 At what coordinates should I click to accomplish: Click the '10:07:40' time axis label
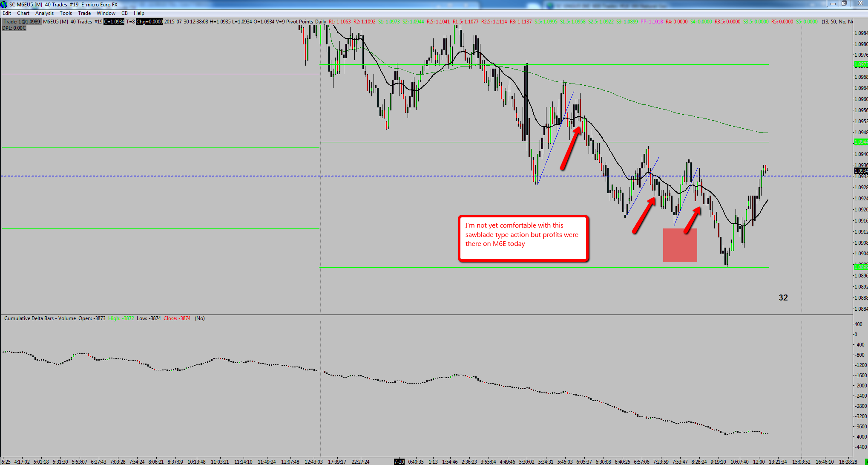click(x=739, y=462)
